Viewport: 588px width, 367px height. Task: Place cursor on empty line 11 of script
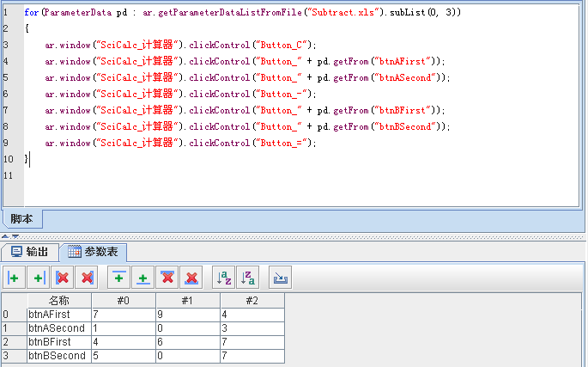pos(172,175)
